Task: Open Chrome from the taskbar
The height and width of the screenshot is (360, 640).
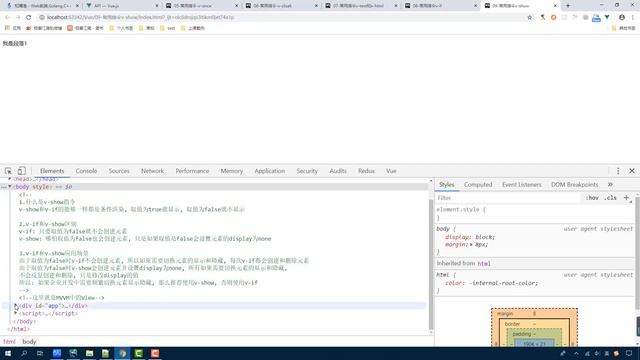Action: pos(122,353)
